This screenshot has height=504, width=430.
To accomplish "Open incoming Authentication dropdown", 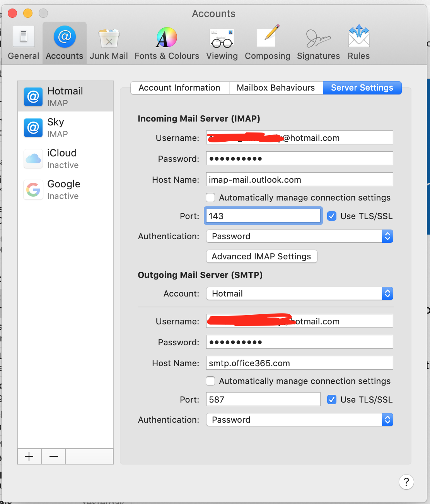I will [300, 236].
